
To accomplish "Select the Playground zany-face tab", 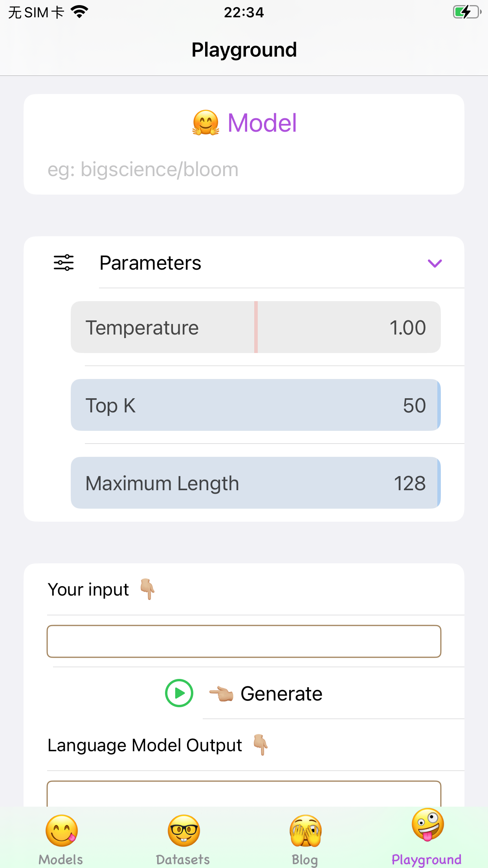I will pos(427,826).
